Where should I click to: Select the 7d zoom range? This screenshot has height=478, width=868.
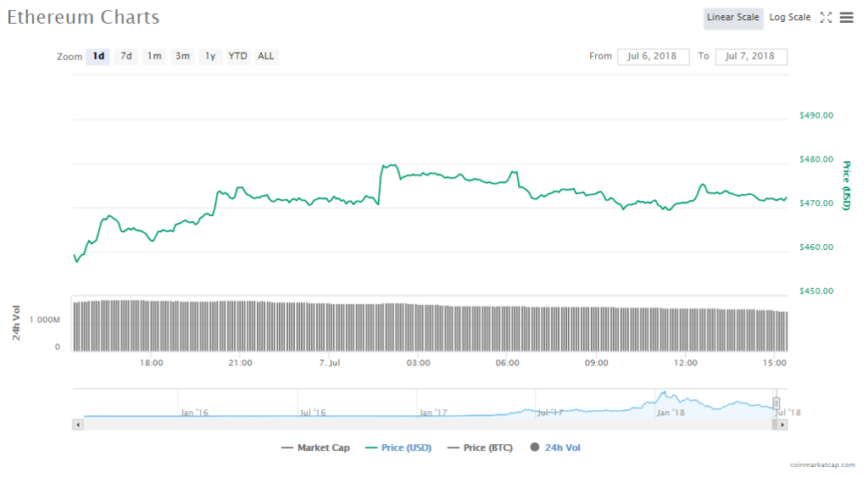pos(125,57)
